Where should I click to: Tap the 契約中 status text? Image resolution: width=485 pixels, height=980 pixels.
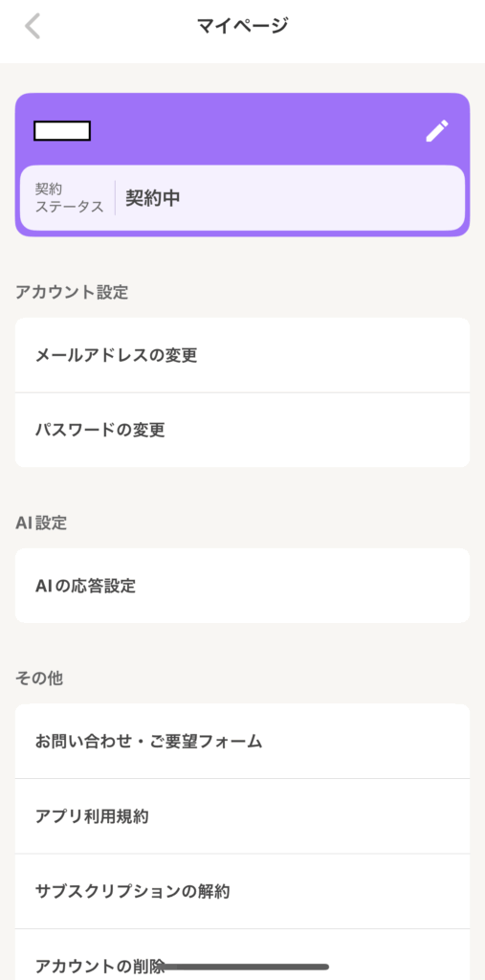[153, 198]
